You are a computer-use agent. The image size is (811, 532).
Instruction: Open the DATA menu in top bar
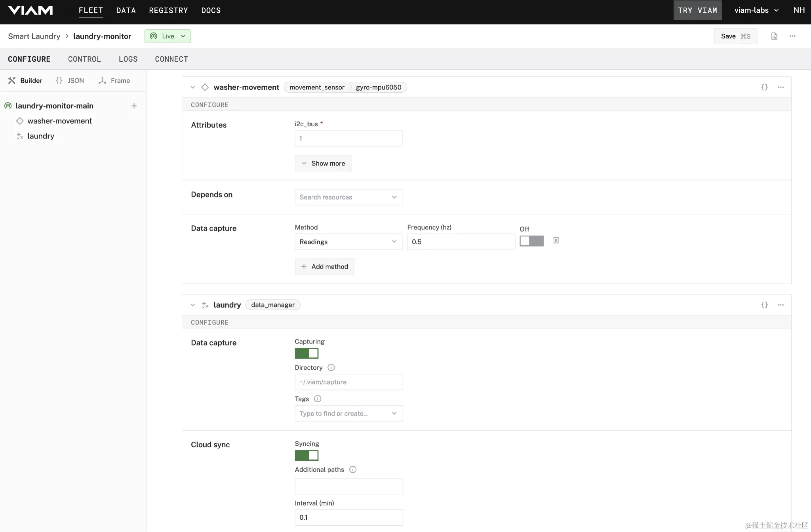pyautogui.click(x=126, y=10)
